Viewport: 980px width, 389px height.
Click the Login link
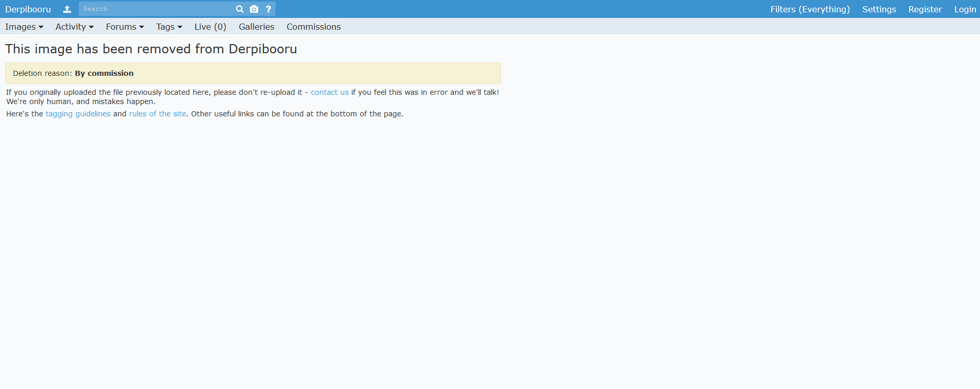[965, 9]
